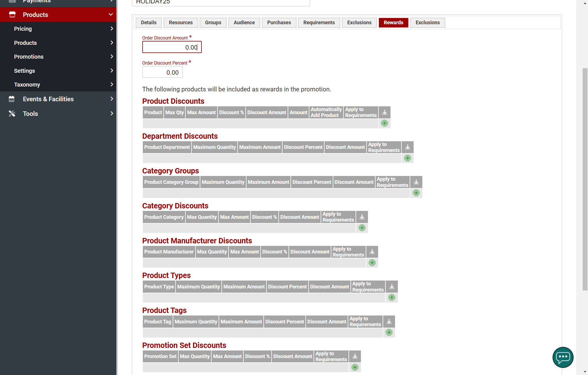Add a row to Product Tags table
Screen dimensions: 588x375
389,332
